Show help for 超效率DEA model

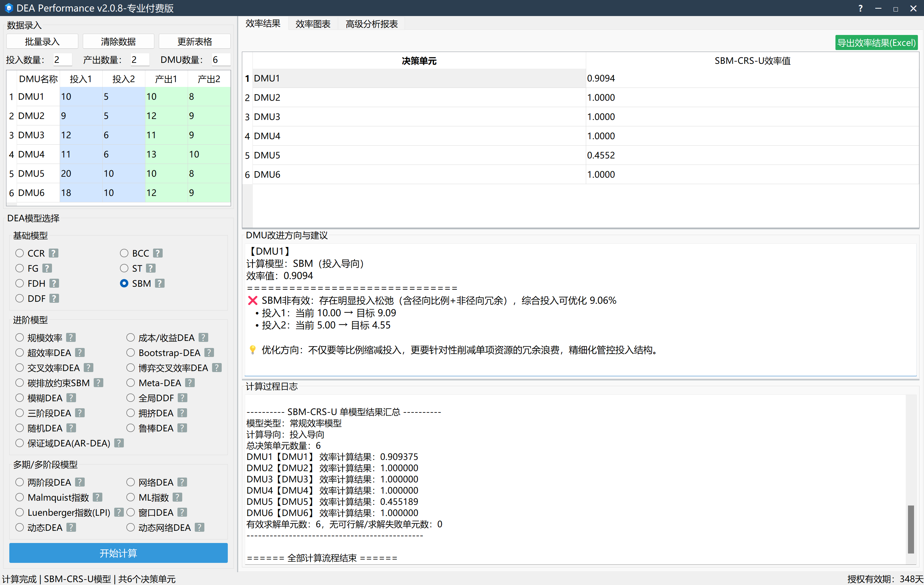(80, 352)
